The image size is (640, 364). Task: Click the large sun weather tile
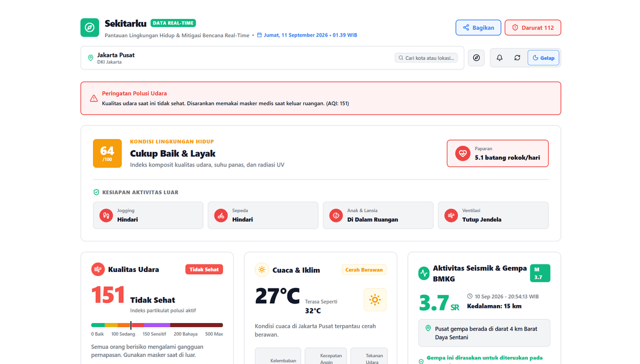pyautogui.click(x=375, y=300)
